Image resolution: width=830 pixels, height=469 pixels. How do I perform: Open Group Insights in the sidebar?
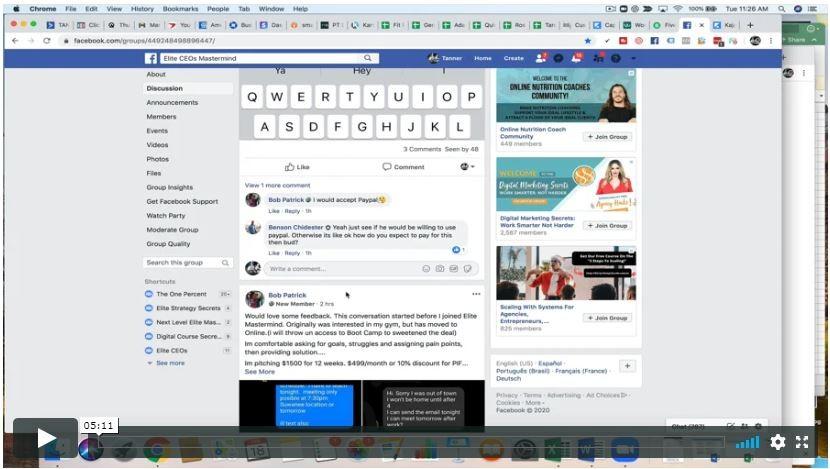point(169,187)
